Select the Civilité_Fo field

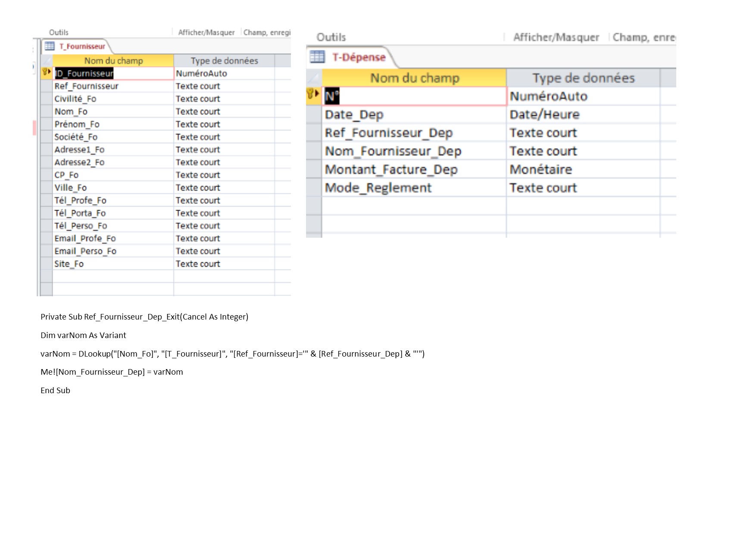click(x=113, y=99)
